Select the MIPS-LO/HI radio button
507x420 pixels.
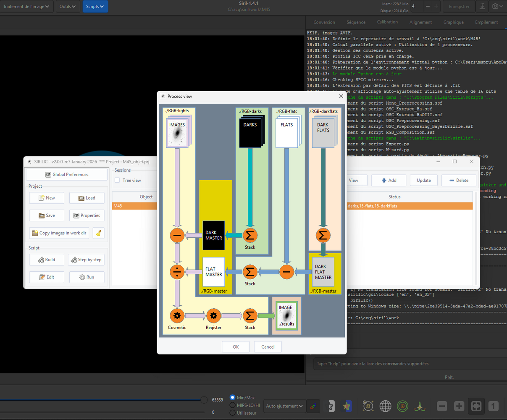233,405
